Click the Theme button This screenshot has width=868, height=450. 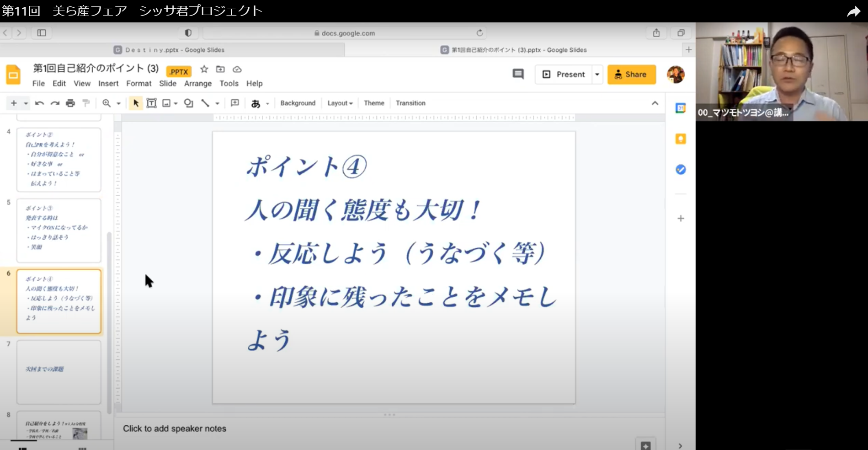click(x=374, y=103)
